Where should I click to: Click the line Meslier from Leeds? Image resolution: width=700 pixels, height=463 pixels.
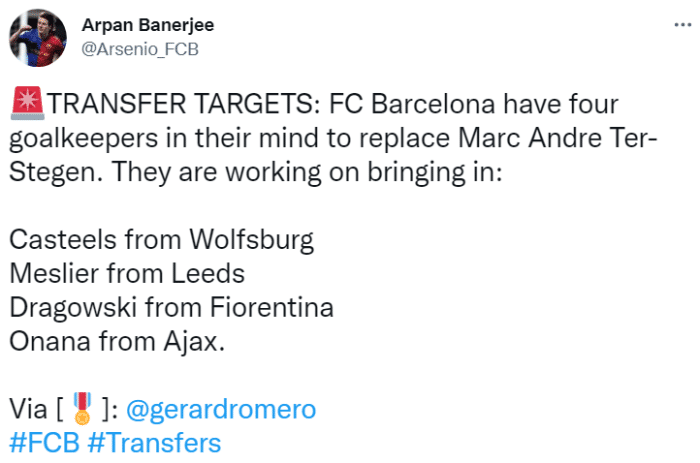coord(127,273)
